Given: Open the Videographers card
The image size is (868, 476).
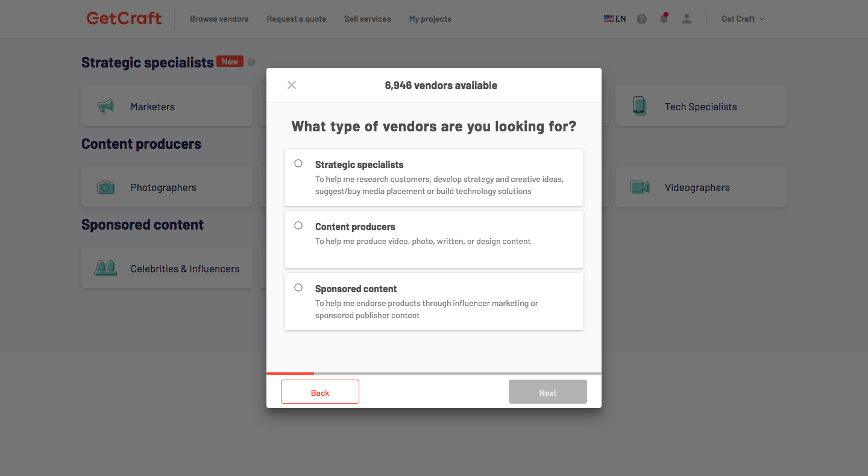Looking at the screenshot, I should coord(701,187).
